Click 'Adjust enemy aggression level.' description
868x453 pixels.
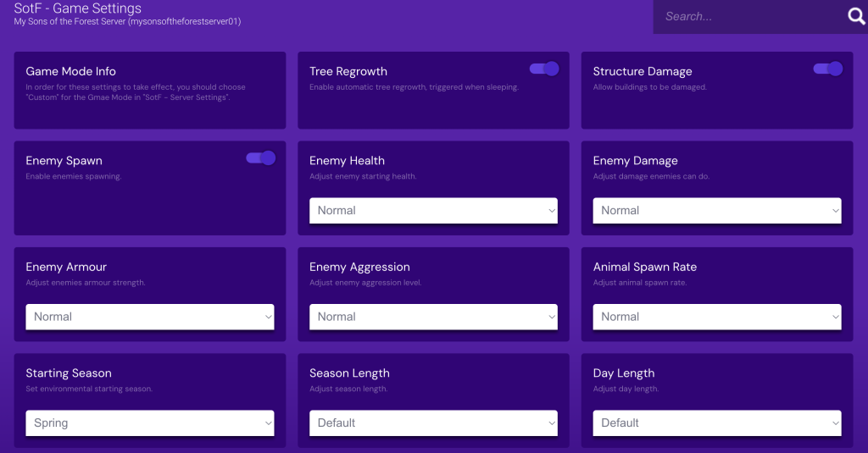[365, 283]
